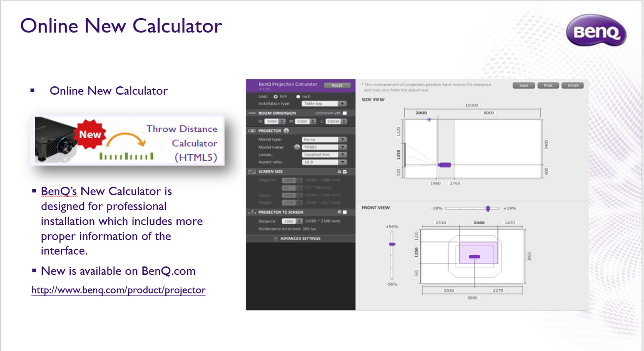The image size is (644, 351).
Task: Expand the Advanced Settings section
Action: click(300, 239)
